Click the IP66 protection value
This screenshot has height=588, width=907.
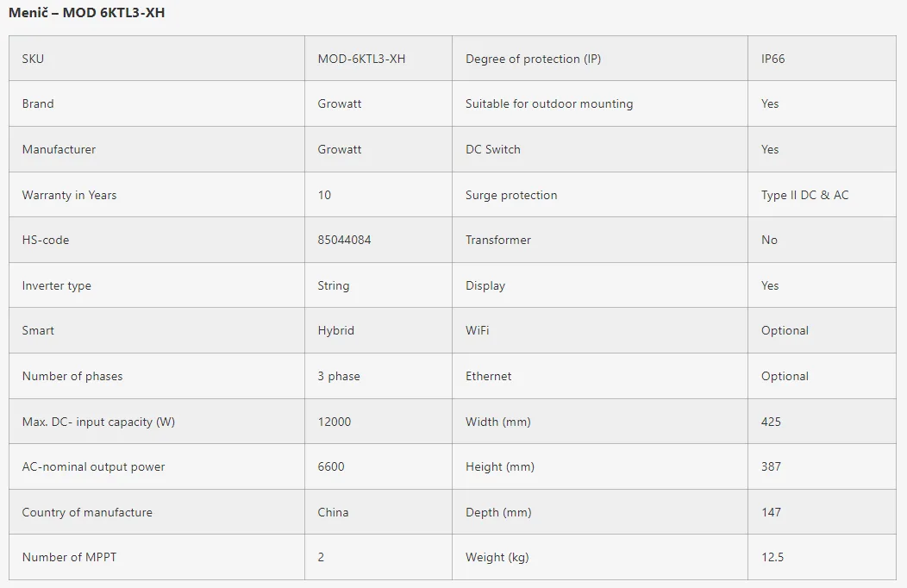click(x=773, y=59)
